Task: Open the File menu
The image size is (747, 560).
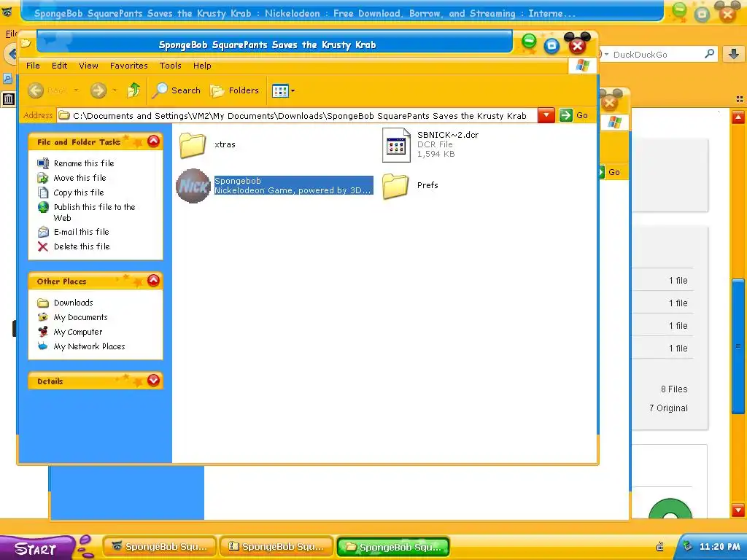Action: click(33, 66)
